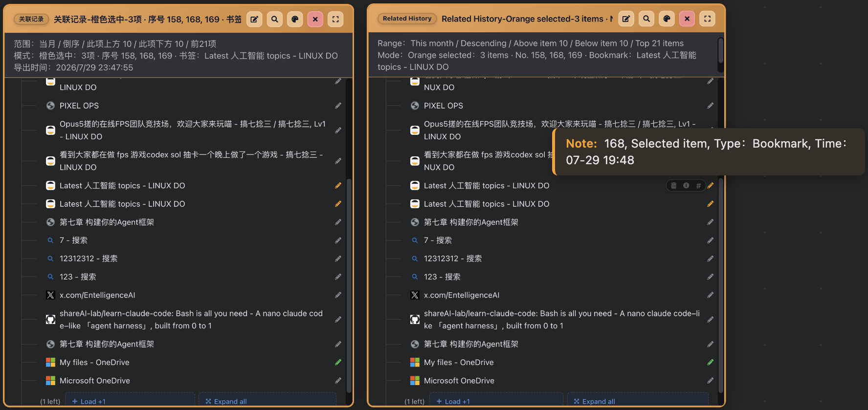
Task: Click pencil on 12312312 - 搜索 row, left panel
Action: [338, 259]
